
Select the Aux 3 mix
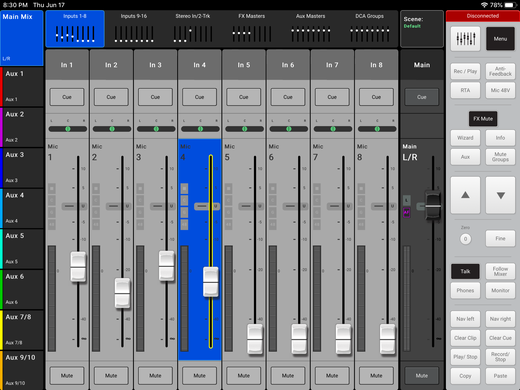[22, 168]
